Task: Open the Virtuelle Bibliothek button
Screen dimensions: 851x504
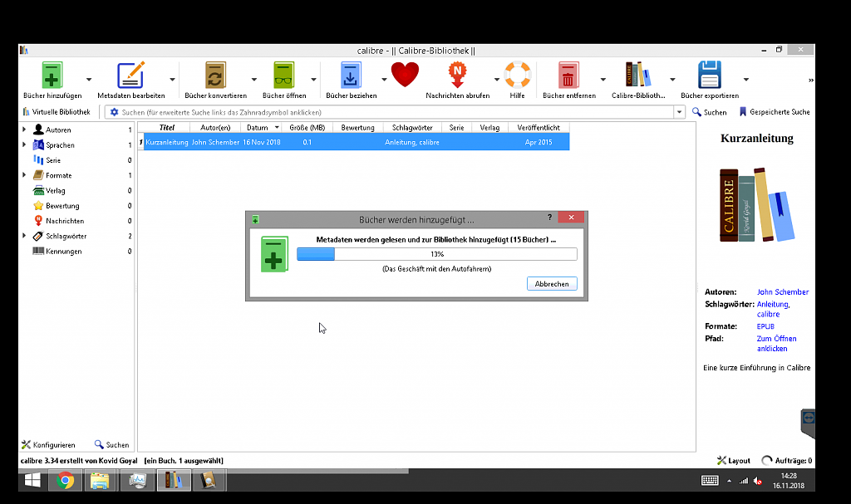Action: coord(57,112)
